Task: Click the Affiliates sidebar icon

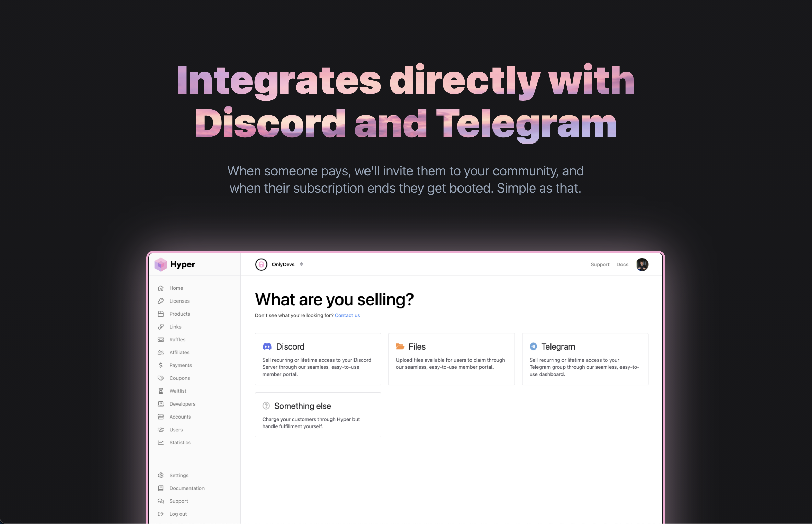Action: pyautogui.click(x=162, y=352)
